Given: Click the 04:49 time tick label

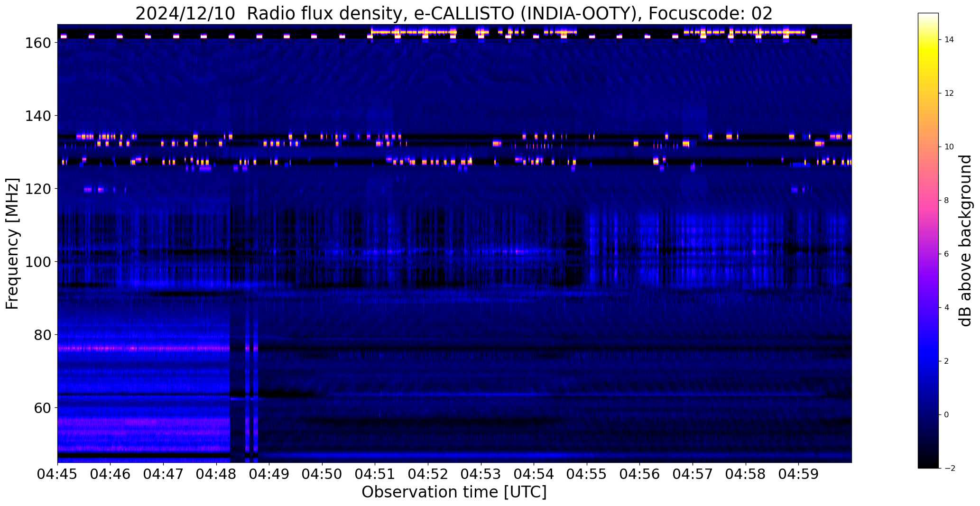Looking at the screenshot, I should coord(269,474).
